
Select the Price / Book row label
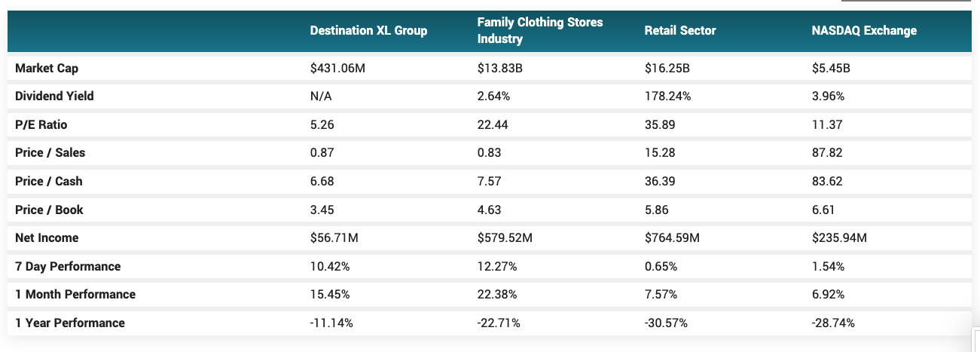point(49,210)
